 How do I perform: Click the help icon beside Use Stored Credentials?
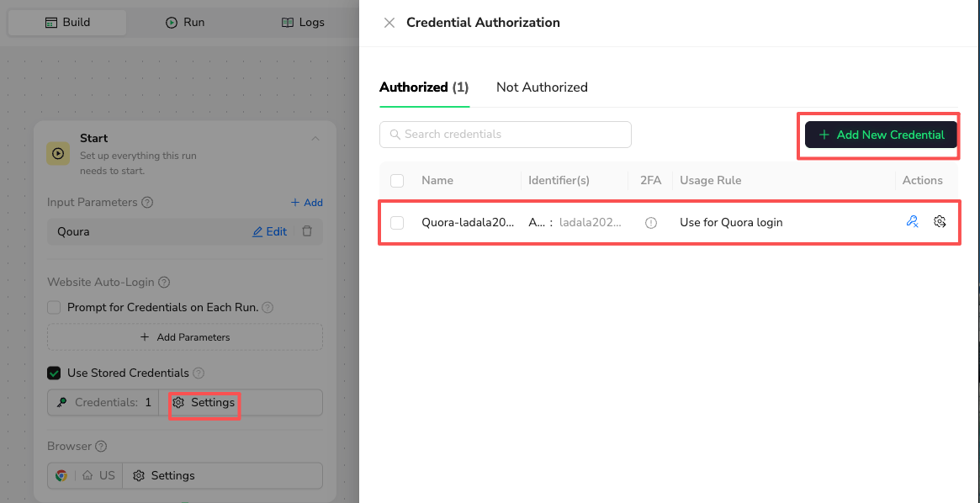point(199,373)
